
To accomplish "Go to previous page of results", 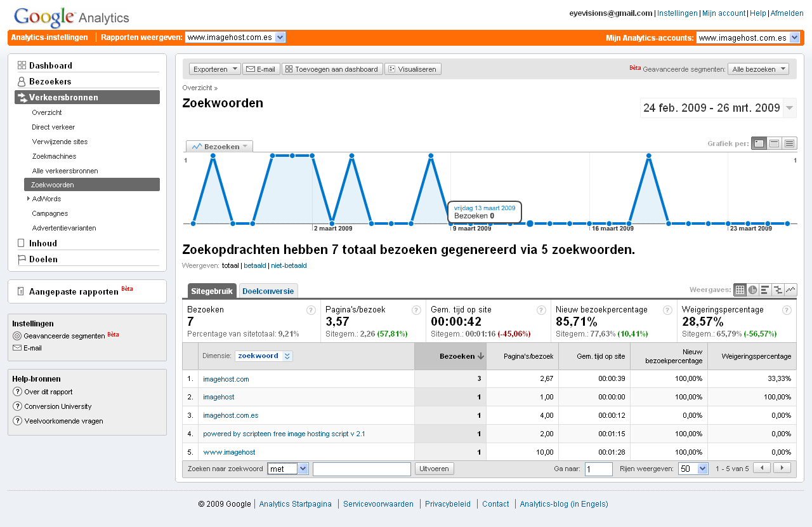I will [x=761, y=468].
